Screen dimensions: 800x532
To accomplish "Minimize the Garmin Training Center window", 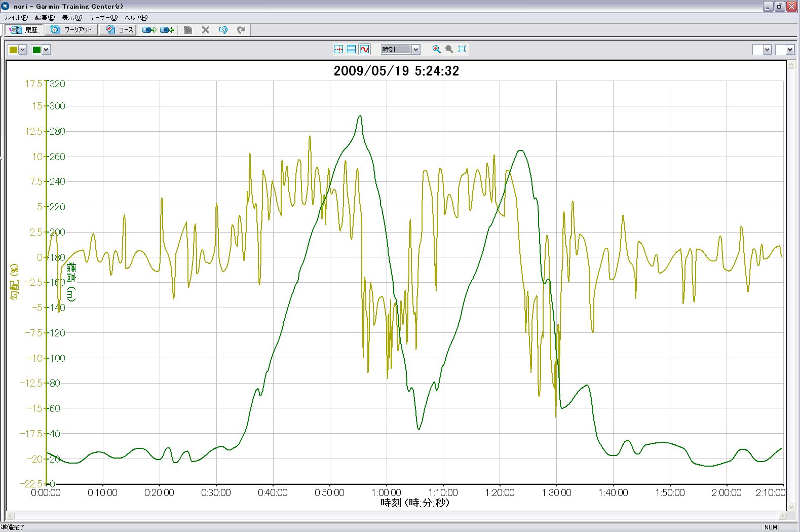I will tap(768, 6).
